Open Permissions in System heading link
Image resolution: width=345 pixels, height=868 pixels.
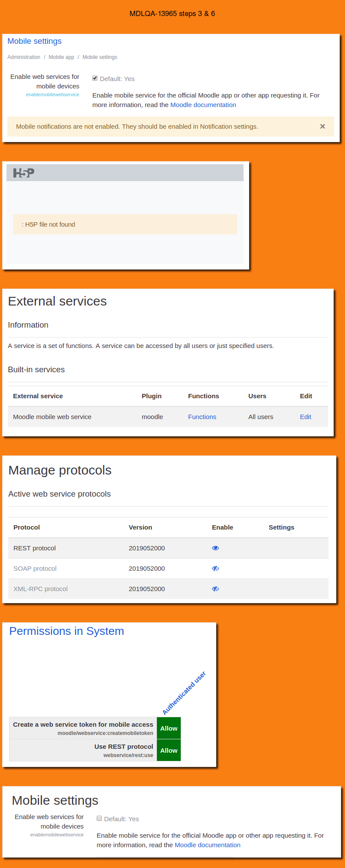[x=67, y=631]
